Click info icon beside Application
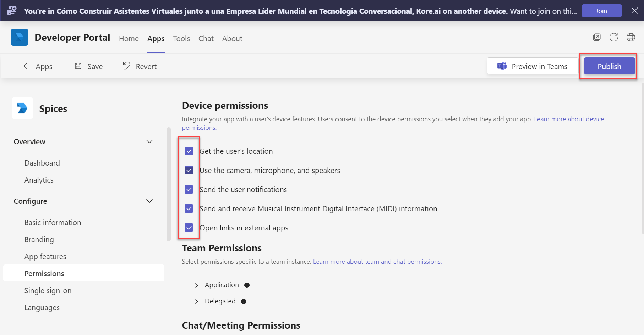 247,285
